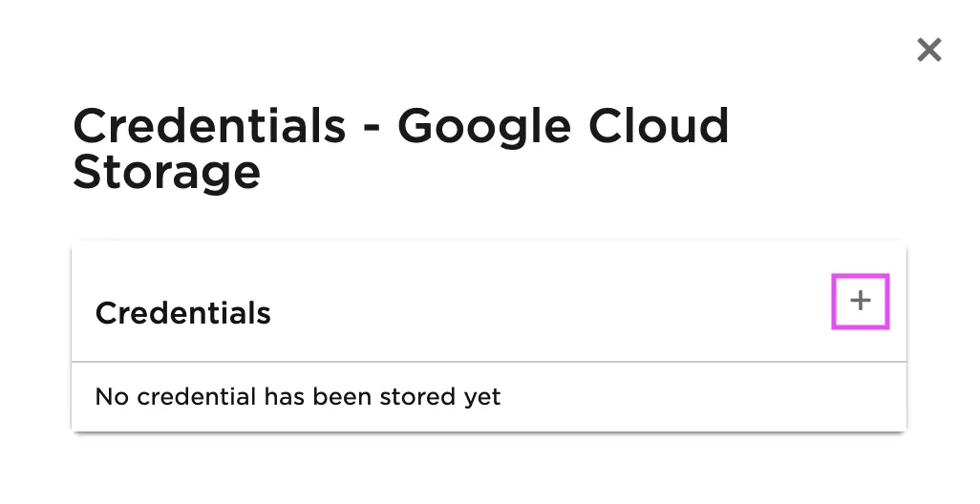The width and height of the screenshot is (980, 504).
Task: Select the Credentials section heading
Action: pyautogui.click(x=183, y=313)
